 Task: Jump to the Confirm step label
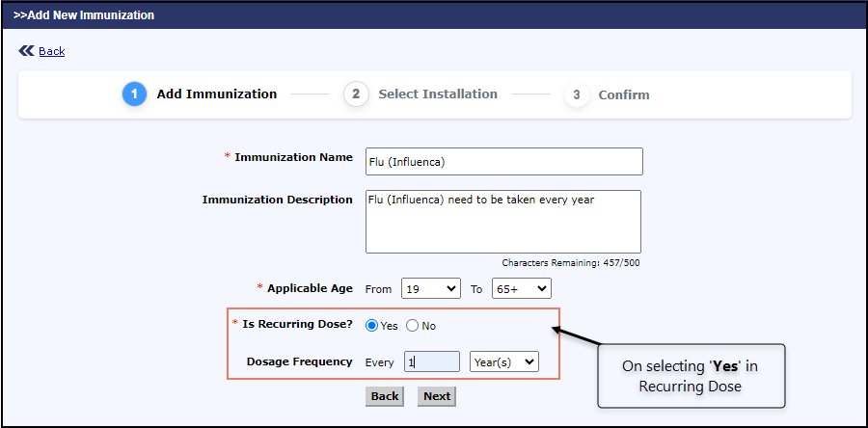coord(624,95)
